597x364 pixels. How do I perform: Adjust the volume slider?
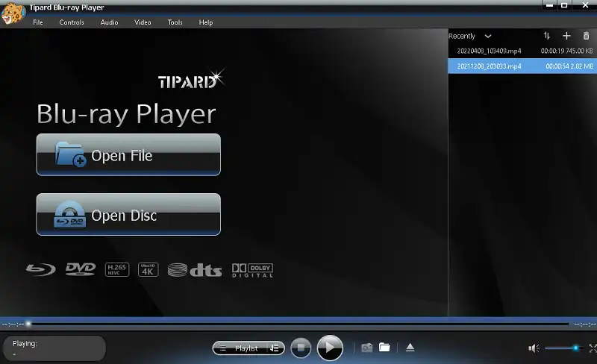[562, 348]
